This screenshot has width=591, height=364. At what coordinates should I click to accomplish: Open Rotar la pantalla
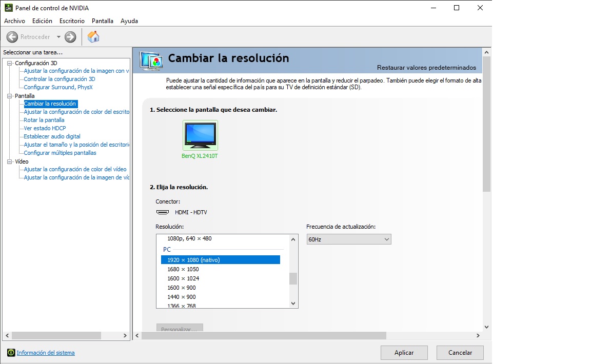44,120
